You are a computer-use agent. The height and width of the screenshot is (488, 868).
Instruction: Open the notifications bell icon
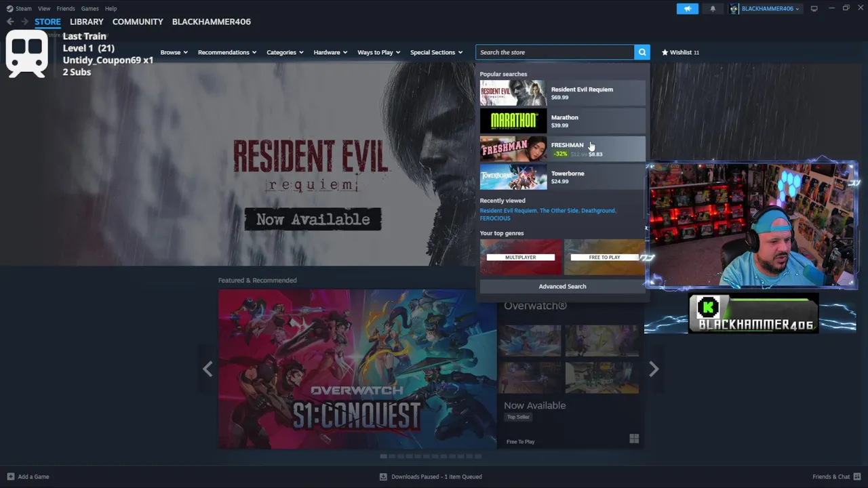coord(713,9)
